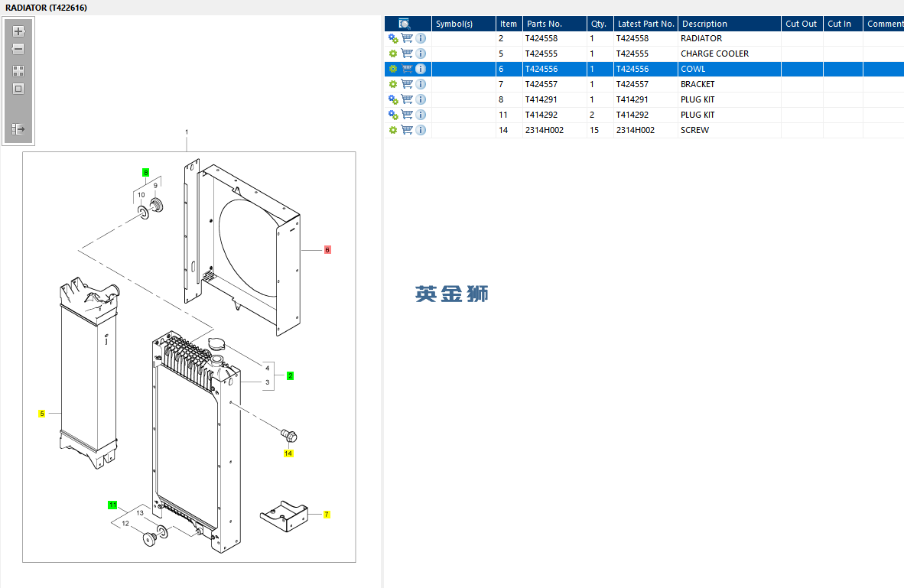Add PLUG KIT T414292 to cart
Image resolution: width=904 pixels, height=588 pixels.
point(407,115)
